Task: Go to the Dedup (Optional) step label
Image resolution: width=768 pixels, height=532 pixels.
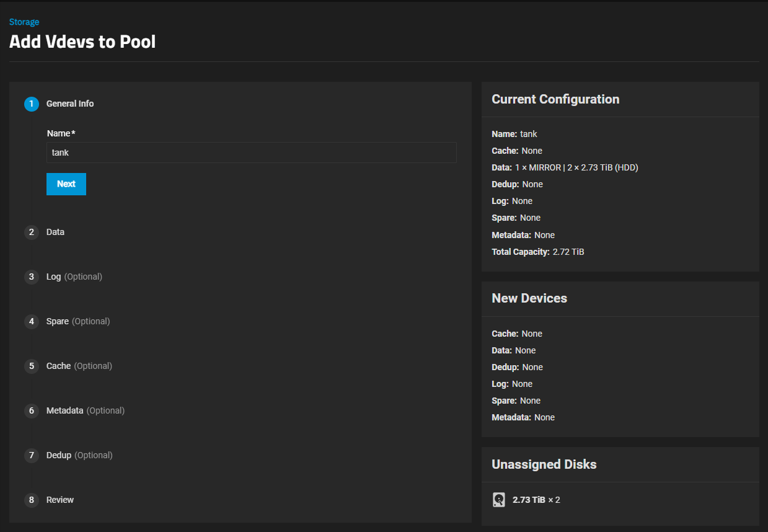Action: pyautogui.click(x=79, y=455)
